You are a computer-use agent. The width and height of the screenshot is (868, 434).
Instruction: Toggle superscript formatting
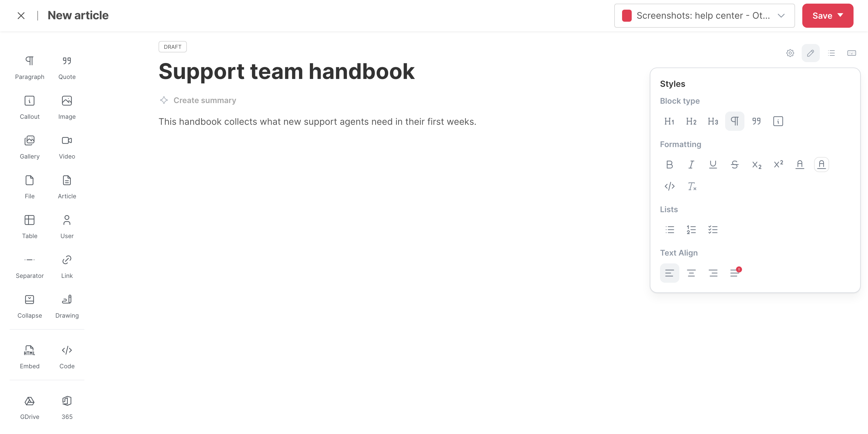click(x=778, y=165)
